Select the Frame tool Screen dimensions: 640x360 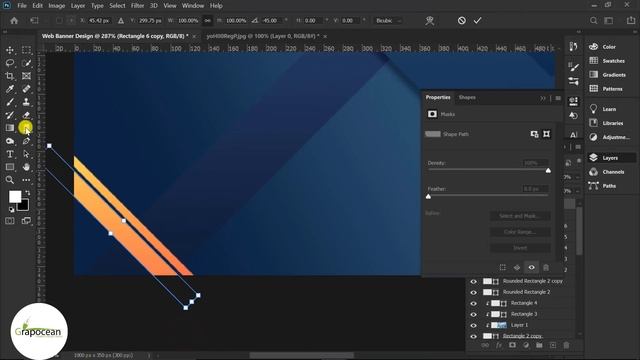(26, 76)
